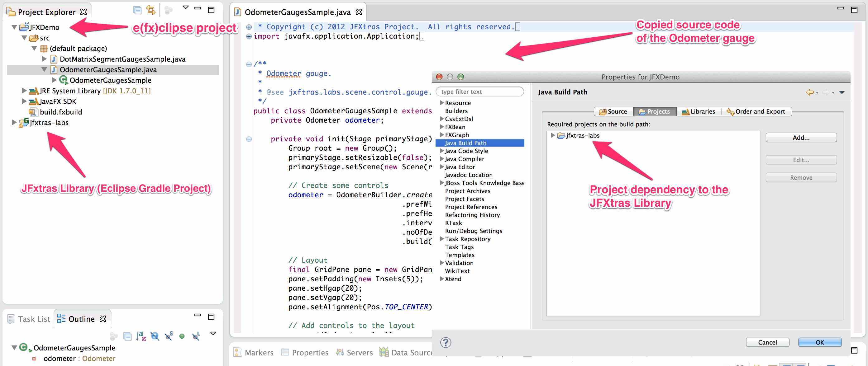
Task: Click Collapse All icon in Project Explorer
Action: point(137,11)
